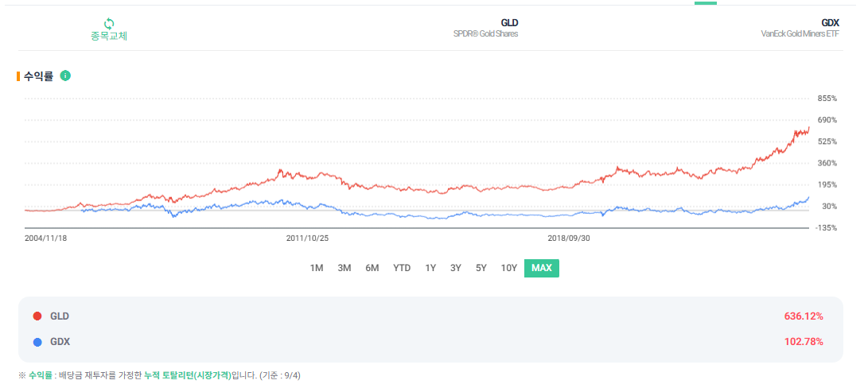The height and width of the screenshot is (388, 868).
Task: Click the 2011/10/25 axis date
Action: [x=307, y=238]
